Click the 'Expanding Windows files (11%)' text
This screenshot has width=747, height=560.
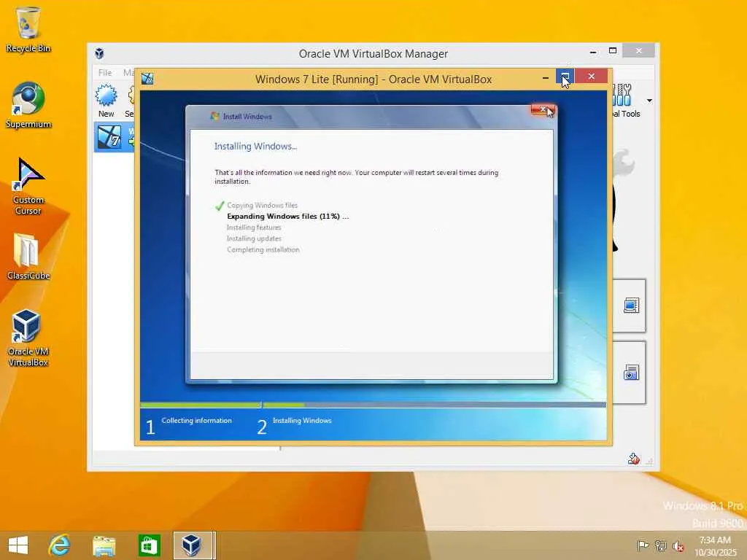(287, 216)
